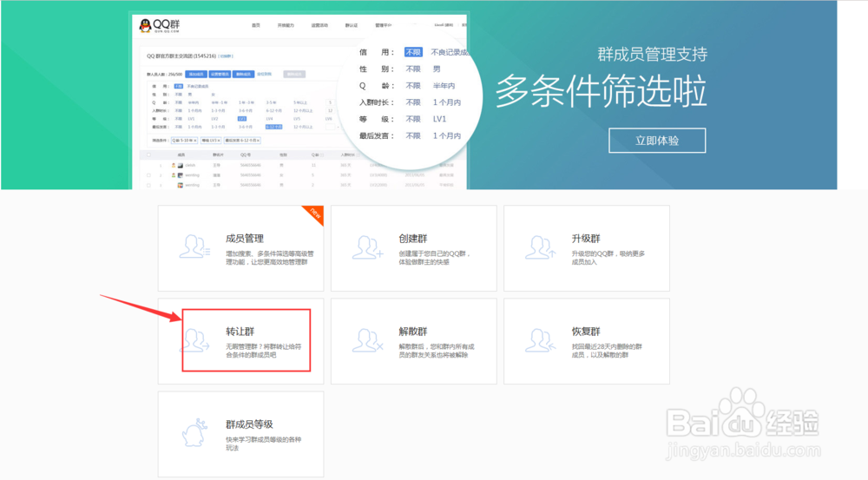The image size is (868, 480).
Task: Click the 创建群 add-user icon
Action: pyautogui.click(x=367, y=247)
